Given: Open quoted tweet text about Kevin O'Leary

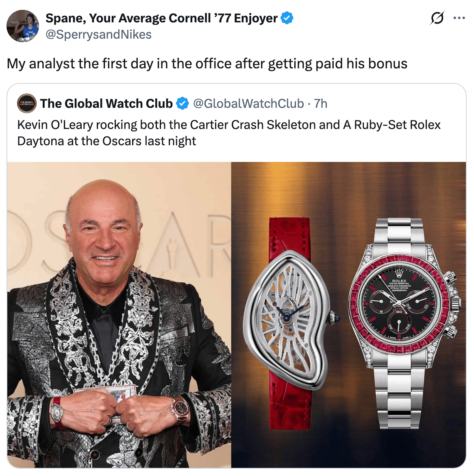Looking at the screenshot, I should [228, 133].
